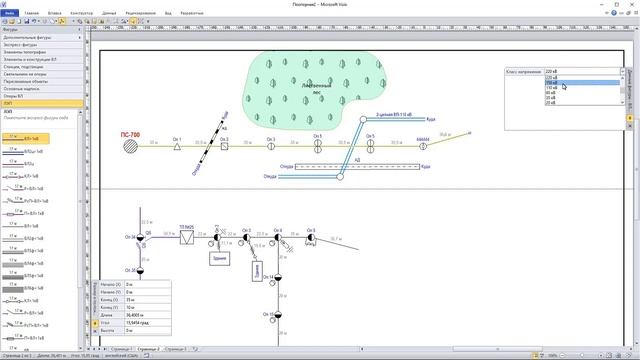Screen dimensions: 640x360
Task: Switch to the Главная ribbon tab
Action: 31,13
